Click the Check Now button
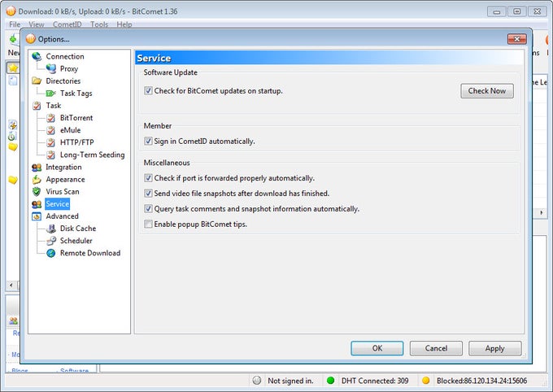The width and height of the screenshot is (553, 392). coord(486,90)
